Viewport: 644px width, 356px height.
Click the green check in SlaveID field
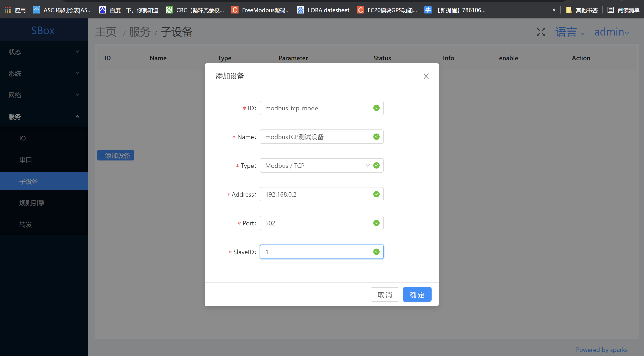(x=376, y=252)
